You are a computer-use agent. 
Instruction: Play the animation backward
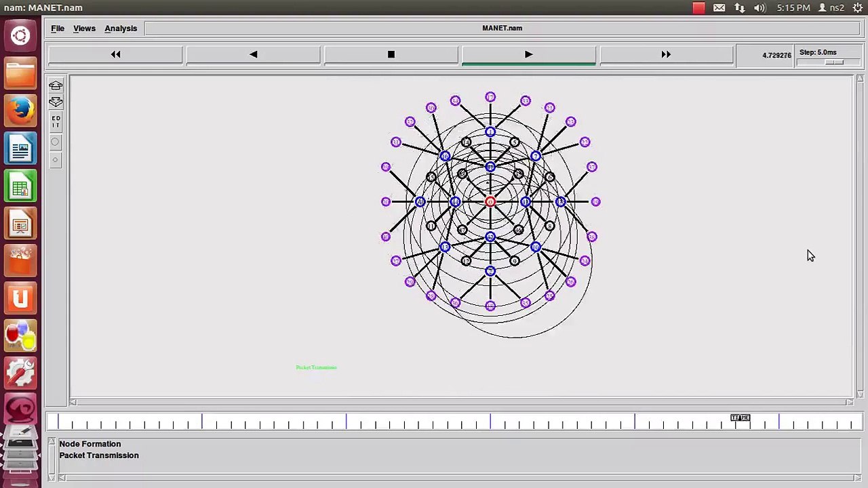coord(254,54)
